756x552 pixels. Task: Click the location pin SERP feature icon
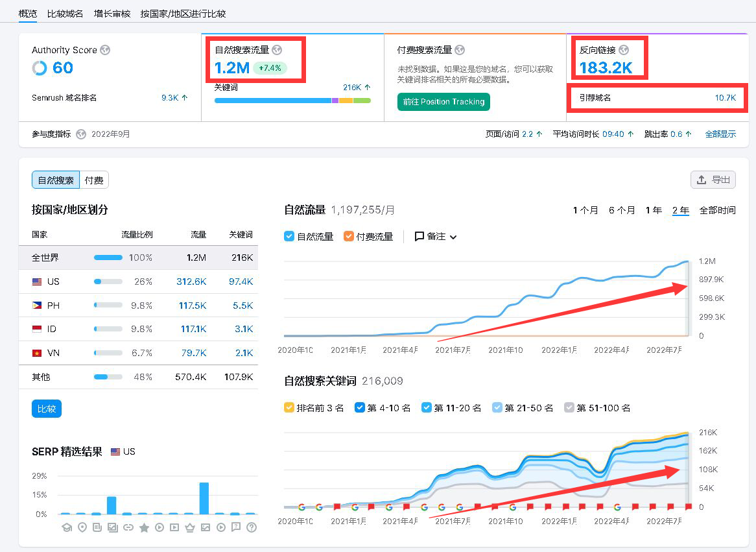coord(82,527)
